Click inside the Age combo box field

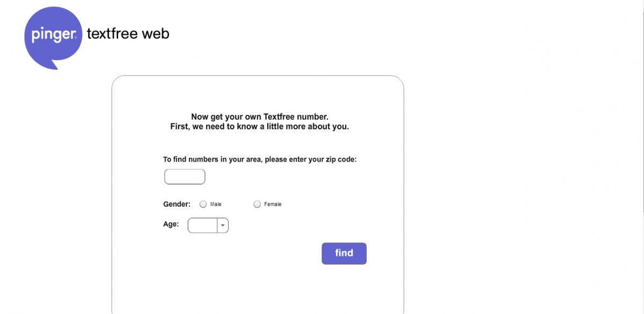202,225
